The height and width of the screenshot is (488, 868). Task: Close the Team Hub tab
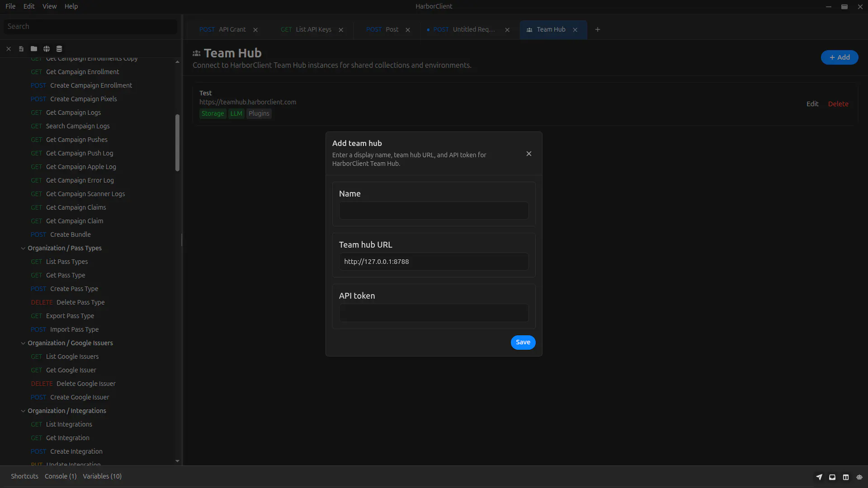point(575,30)
